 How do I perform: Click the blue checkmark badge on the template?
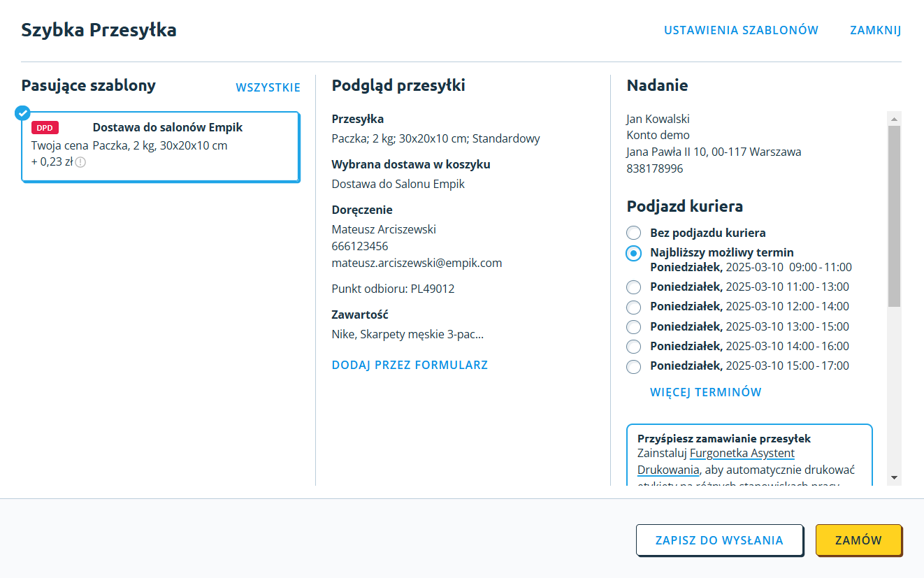pos(22,113)
